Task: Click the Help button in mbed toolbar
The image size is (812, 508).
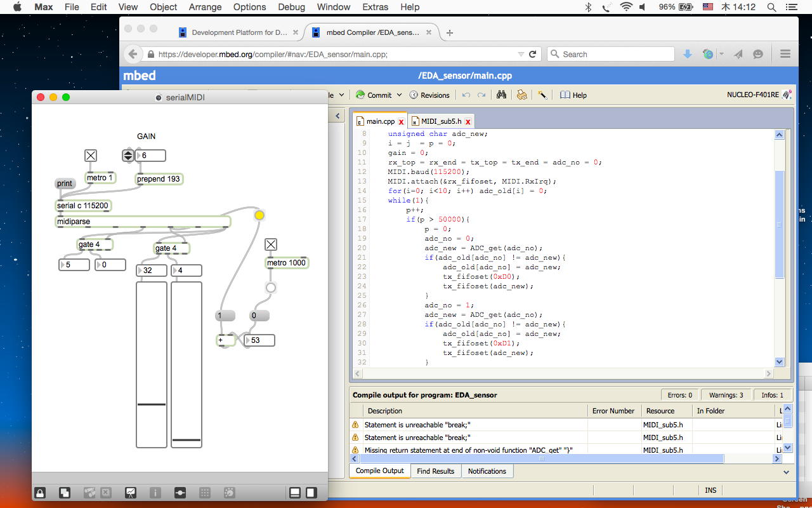Action: tap(573, 95)
